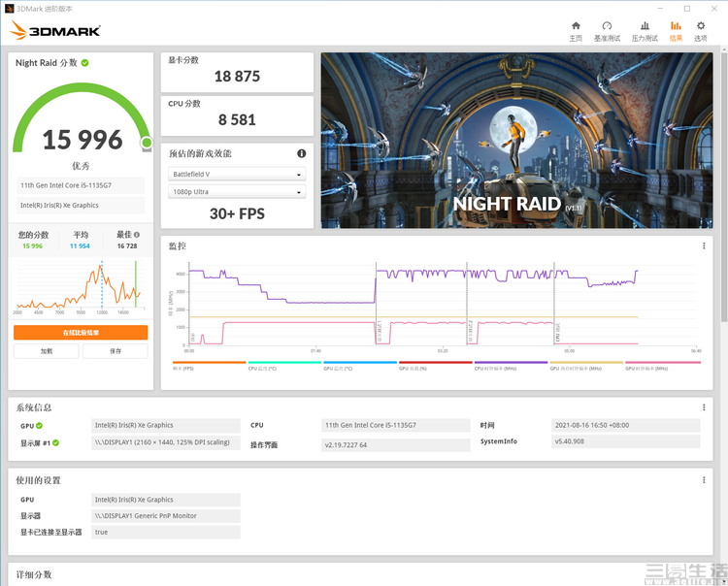
Task: Go to the Home (主页) tab
Action: 576,31
